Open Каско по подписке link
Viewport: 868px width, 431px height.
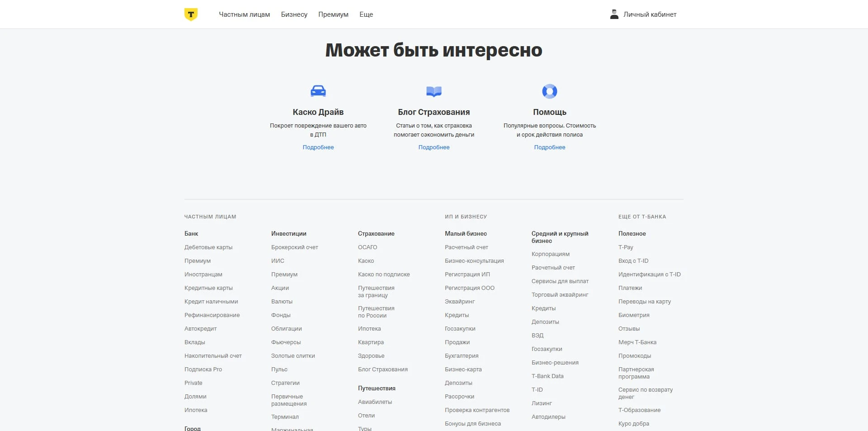(x=384, y=275)
